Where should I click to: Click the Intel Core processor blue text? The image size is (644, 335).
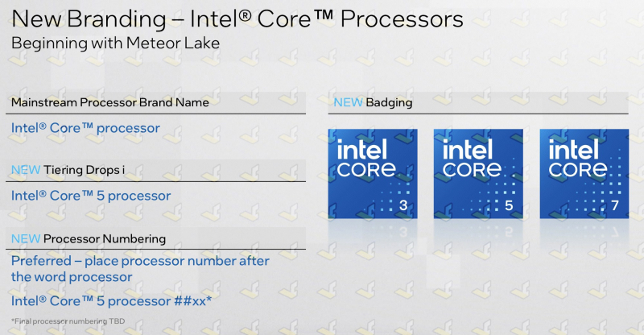pos(85,128)
